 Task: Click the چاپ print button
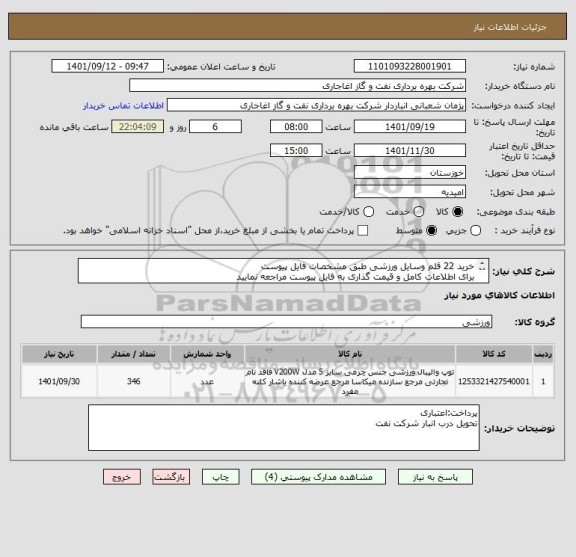click(220, 477)
